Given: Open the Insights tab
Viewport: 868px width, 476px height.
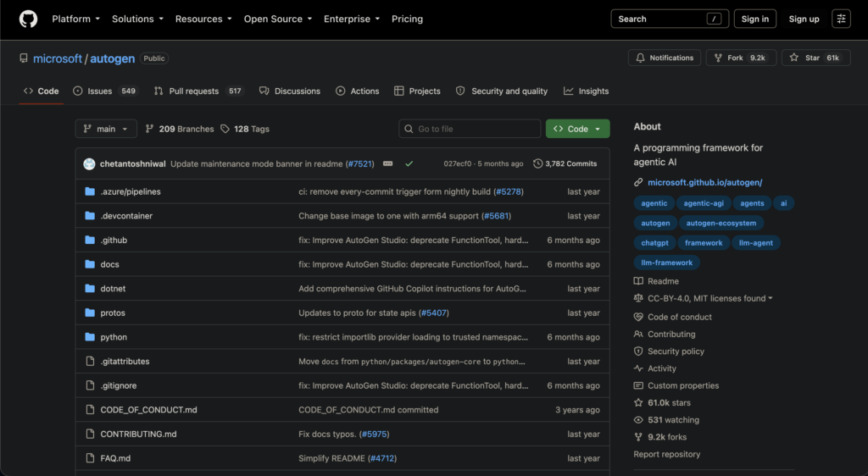Looking at the screenshot, I should coord(587,91).
